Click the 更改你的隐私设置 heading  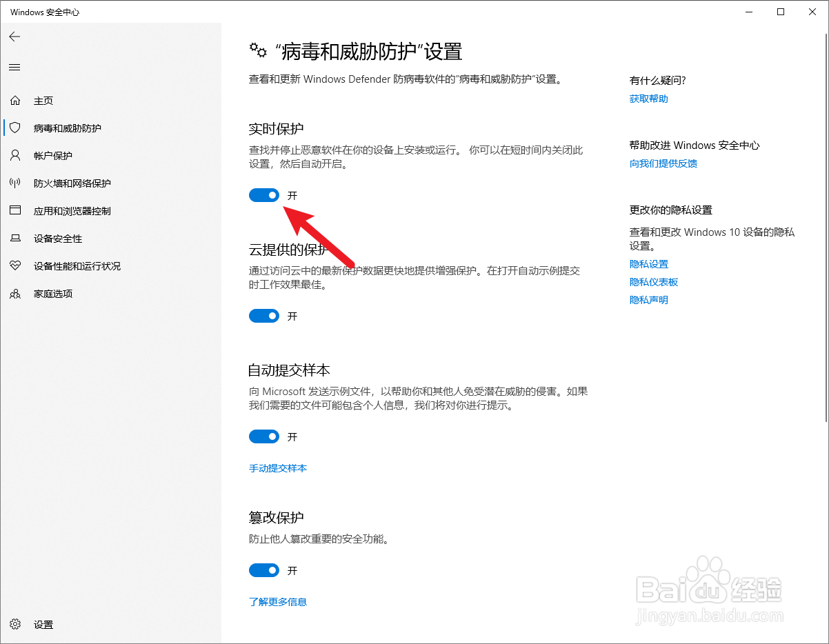click(671, 210)
